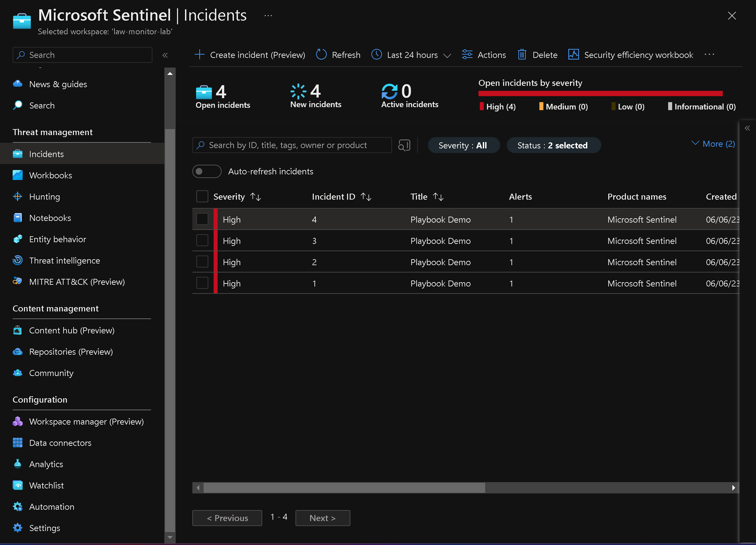Screen dimensions: 756x545
Task: Click the Workbooks chart icon
Action: (x=18, y=175)
